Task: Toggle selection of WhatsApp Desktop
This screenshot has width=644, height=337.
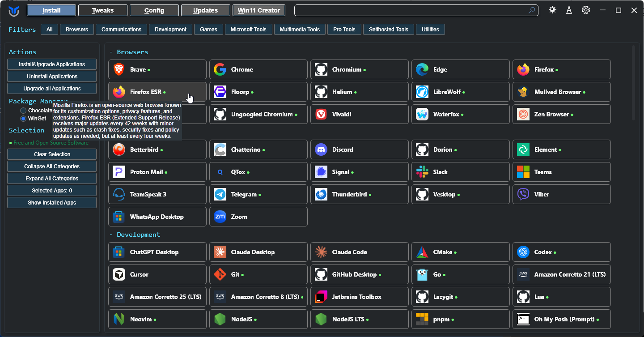Action: coord(157,217)
